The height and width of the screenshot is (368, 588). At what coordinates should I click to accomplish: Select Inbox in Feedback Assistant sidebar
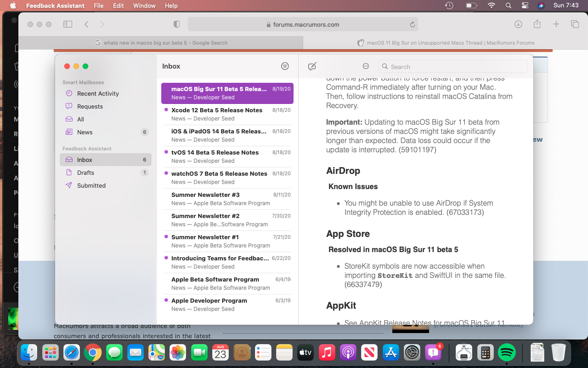click(x=106, y=160)
